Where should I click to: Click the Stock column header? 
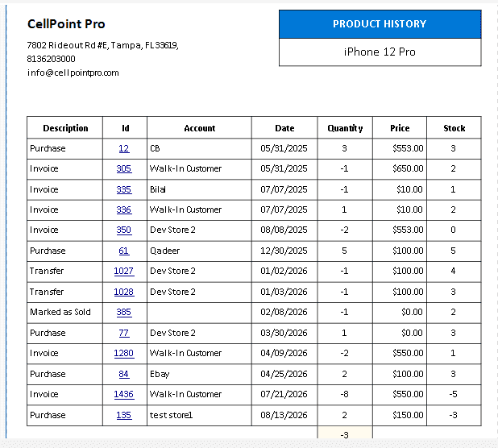pyautogui.click(x=454, y=128)
